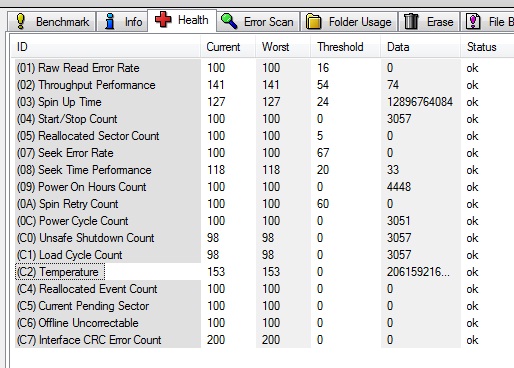The height and width of the screenshot is (368, 514).
Task: Click Raw Read Error Rate threshold 16
Action: [323, 68]
